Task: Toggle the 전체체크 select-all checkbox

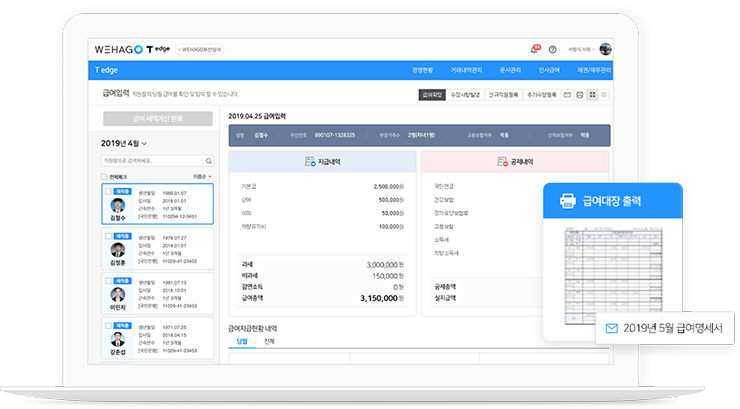Action: coord(105,176)
